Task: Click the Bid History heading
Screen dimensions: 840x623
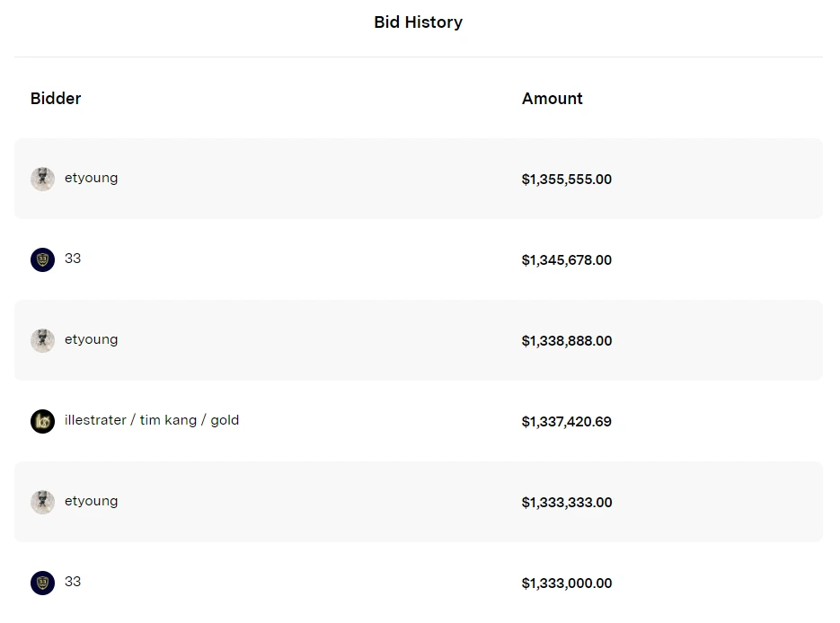Action: click(x=418, y=22)
